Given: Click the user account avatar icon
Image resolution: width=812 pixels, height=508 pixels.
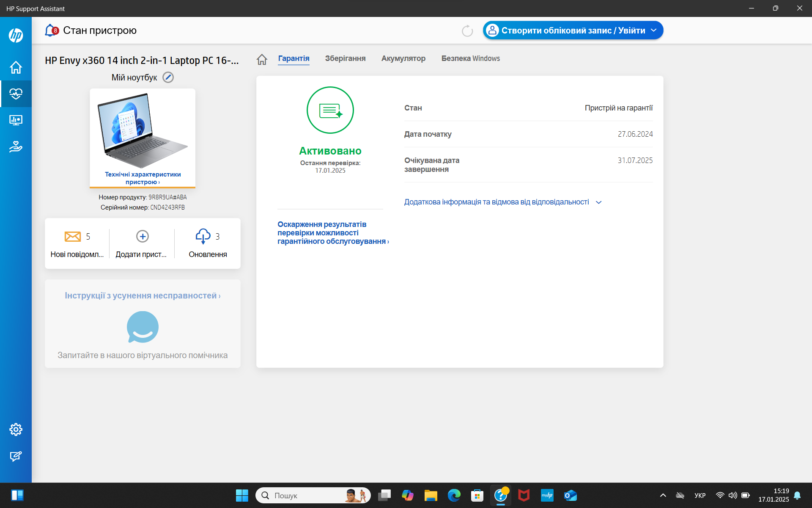Looking at the screenshot, I should [492, 30].
